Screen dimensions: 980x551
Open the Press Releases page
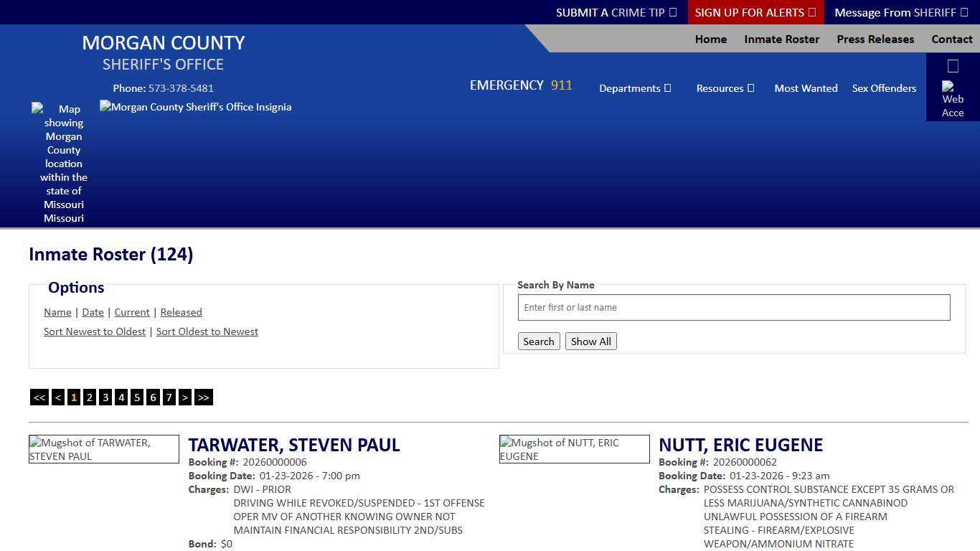click(x=875, y=39)
